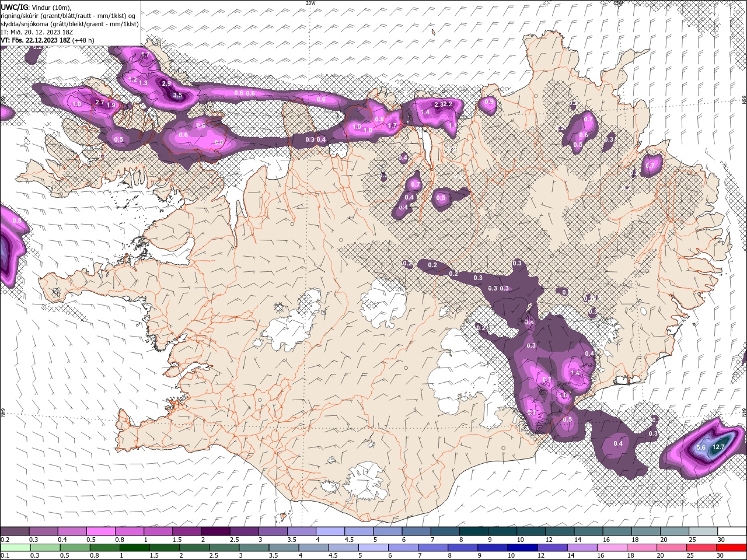Select the deep blue swatch labeled 10 in lower legend
Screen dimensions: 747x560
(x=522, y=547)
